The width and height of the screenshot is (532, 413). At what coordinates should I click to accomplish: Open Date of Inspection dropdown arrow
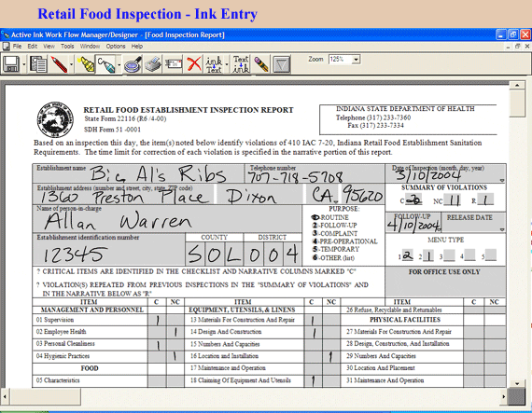(502, 181)
